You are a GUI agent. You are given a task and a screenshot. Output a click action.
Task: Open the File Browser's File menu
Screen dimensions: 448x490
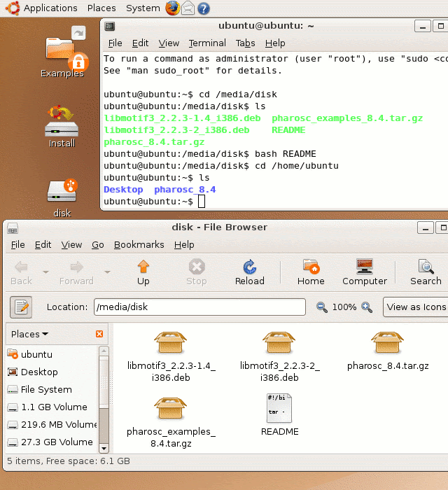click(17, 245)
